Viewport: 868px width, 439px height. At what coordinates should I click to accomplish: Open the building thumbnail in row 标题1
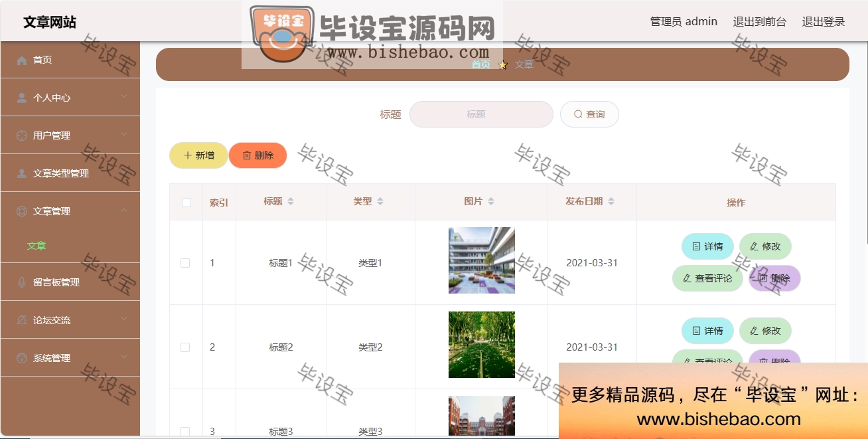482,260
